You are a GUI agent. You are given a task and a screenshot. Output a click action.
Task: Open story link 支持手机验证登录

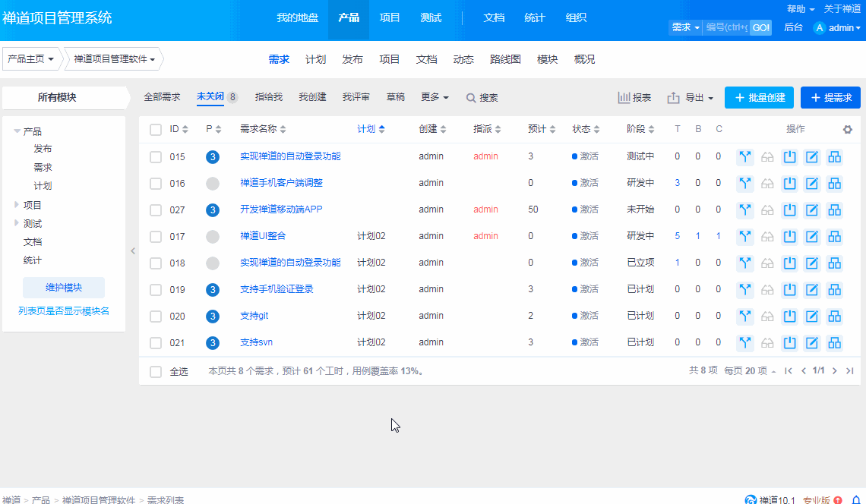(x=277, y=289)
